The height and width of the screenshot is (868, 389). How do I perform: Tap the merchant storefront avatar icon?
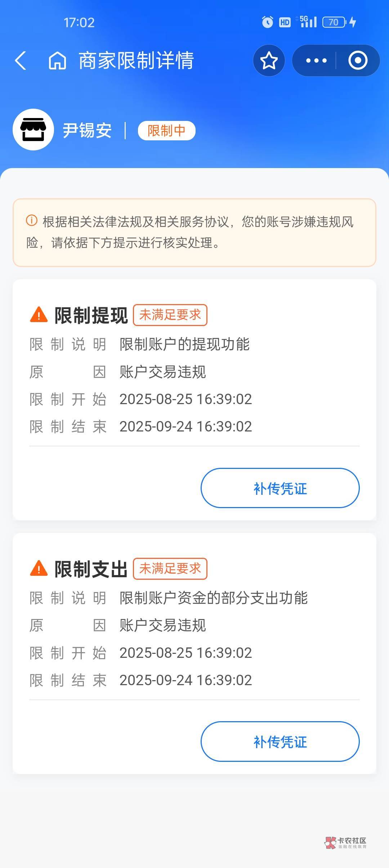click(x=33, y=130)
